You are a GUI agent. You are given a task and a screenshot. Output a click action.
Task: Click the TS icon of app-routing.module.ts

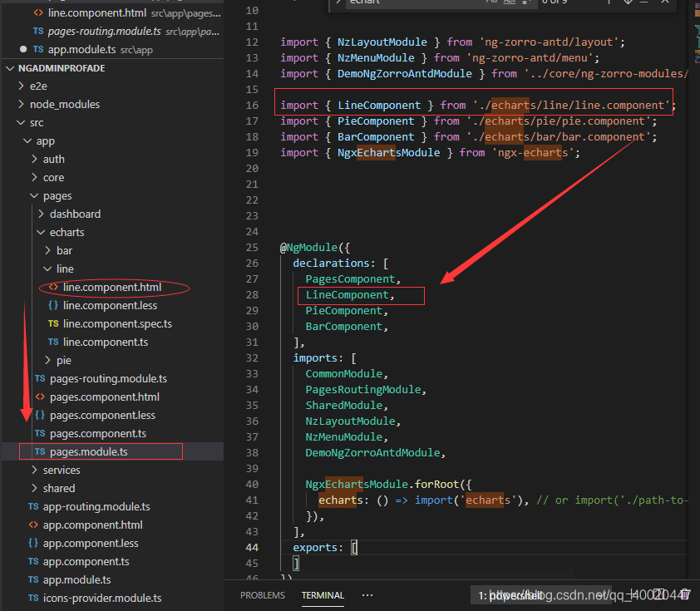click(x=33, y=506)
